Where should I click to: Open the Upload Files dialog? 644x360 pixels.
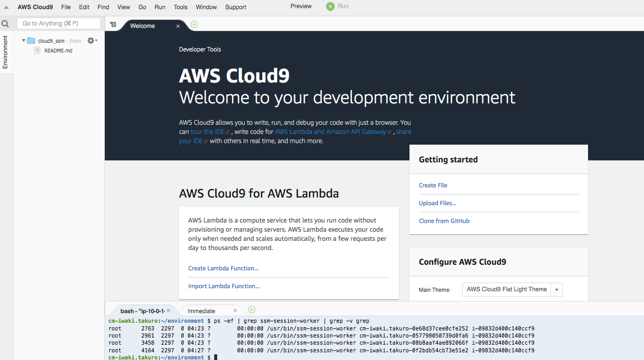[x=437, y=203]
